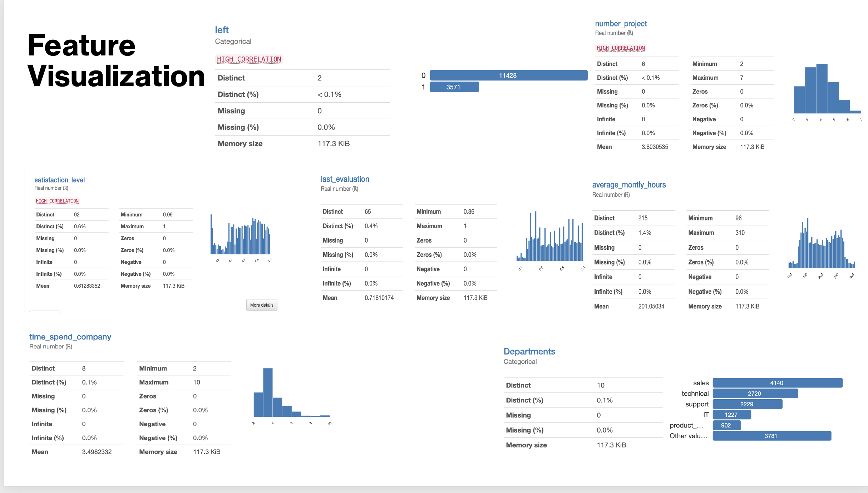Click the mean value 3.8030535
This screenshot has height=493, width=868.
(x=655, y=147)
